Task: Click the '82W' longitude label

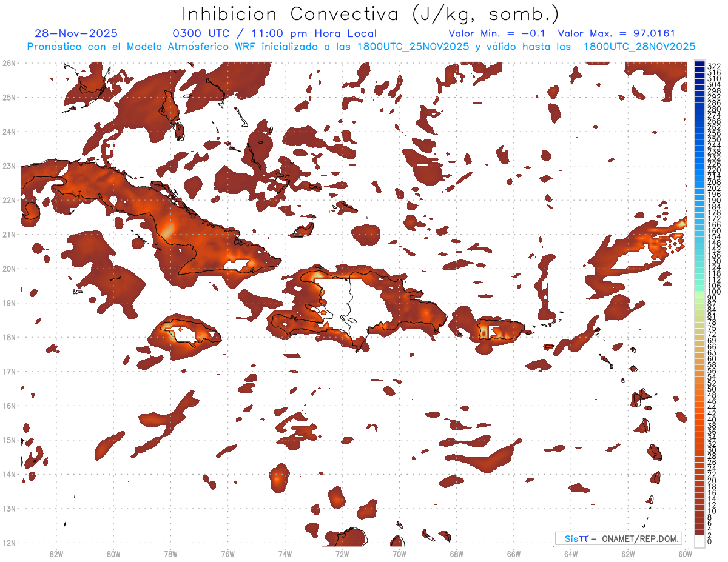Action: click(x=56, y=554)
